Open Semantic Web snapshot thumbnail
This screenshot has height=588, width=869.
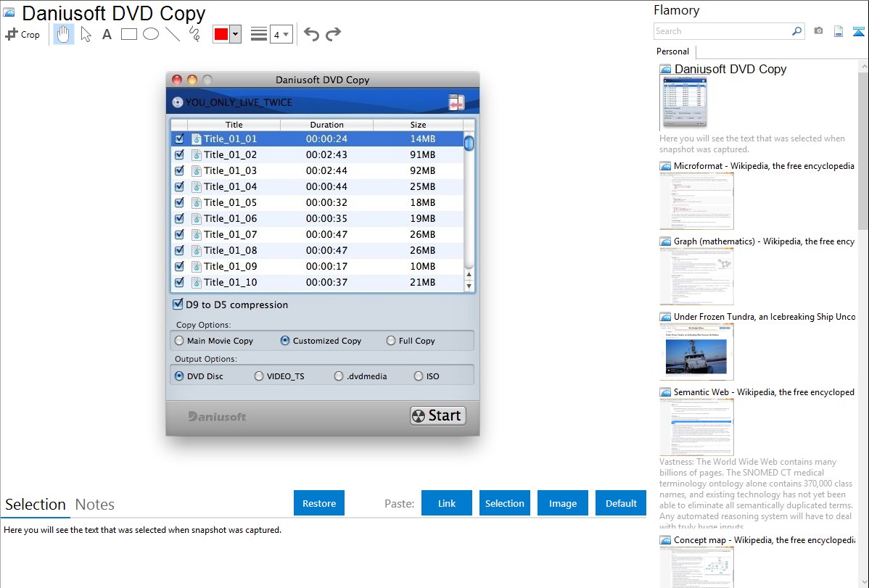(696, 427)
